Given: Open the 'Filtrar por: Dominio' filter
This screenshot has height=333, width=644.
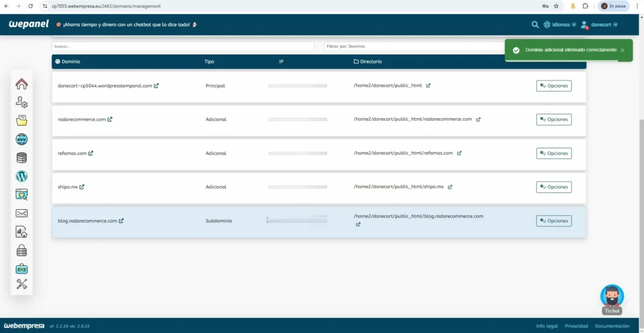Looking at the screenshot, I should [x=414, y=46].
